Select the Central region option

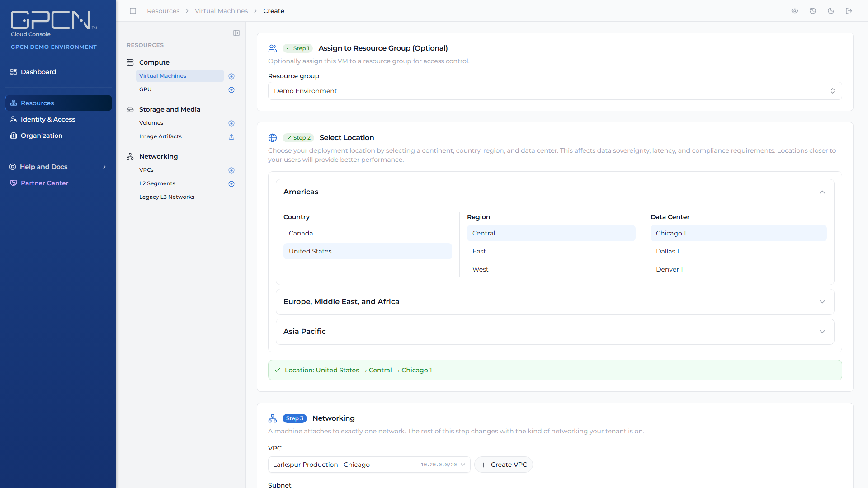click(551, 233)
